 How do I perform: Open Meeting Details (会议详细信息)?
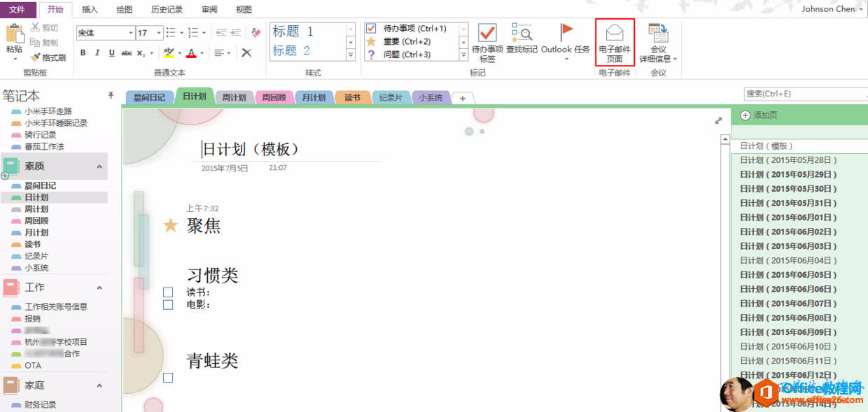tap(659, 43)
